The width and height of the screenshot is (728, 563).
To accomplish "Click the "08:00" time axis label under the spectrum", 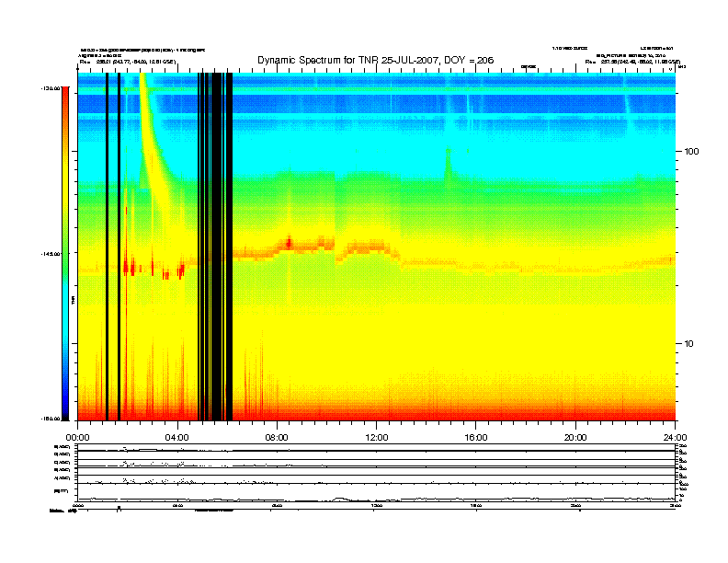I will point(277,438).
